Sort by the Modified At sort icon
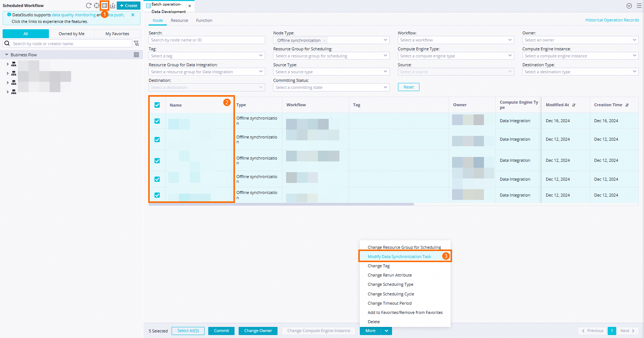The height and width of the screenshot is (338, 644). pyautogui.click(x=574, y=105)
